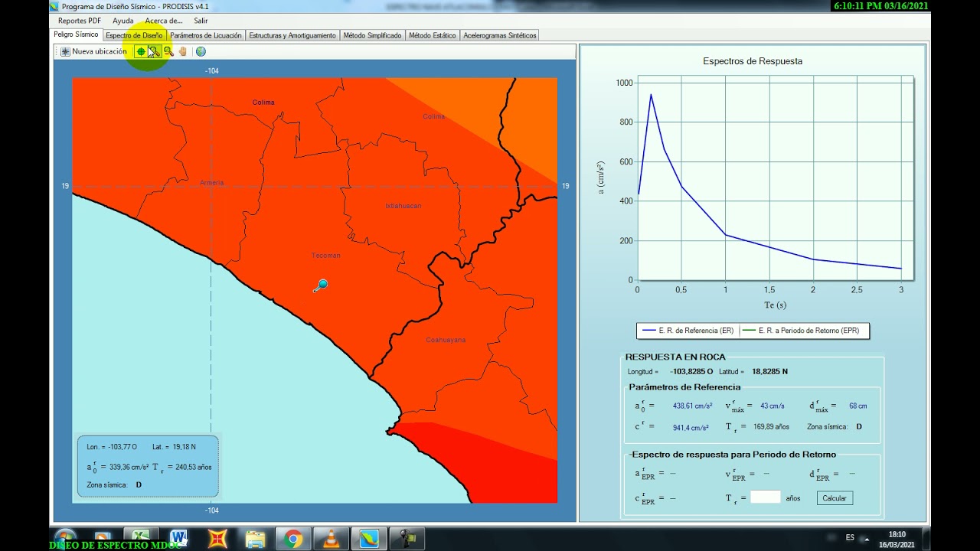Click the ES language indicator in tray
Screen dimensions: 980x551
pyautogui.click(x=850, y=538)
